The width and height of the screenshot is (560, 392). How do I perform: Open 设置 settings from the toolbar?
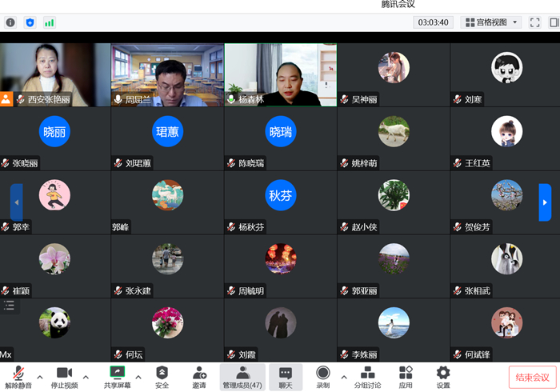(443, 377)
